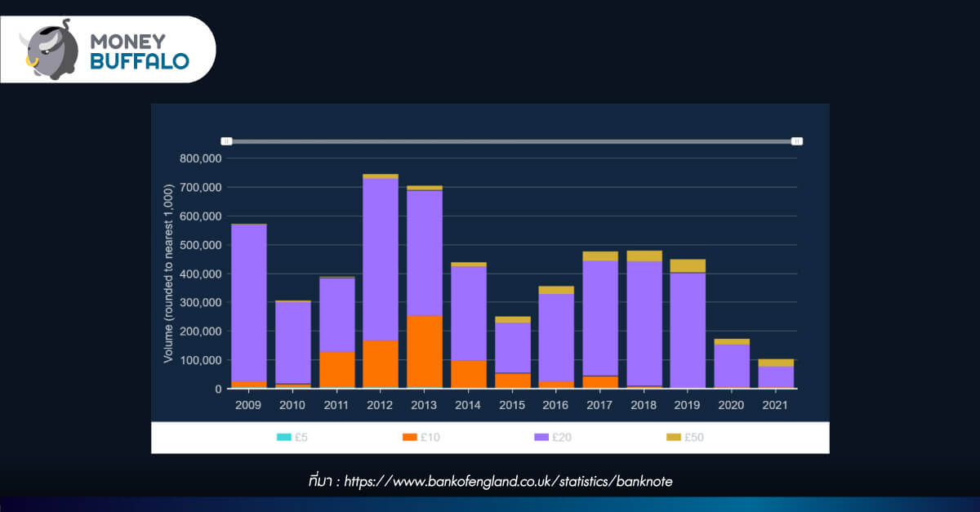The image size is (980, 512).
Task: Click the Money Buffalo brand text
Action: pyautogui.click(x=139, y=51)
